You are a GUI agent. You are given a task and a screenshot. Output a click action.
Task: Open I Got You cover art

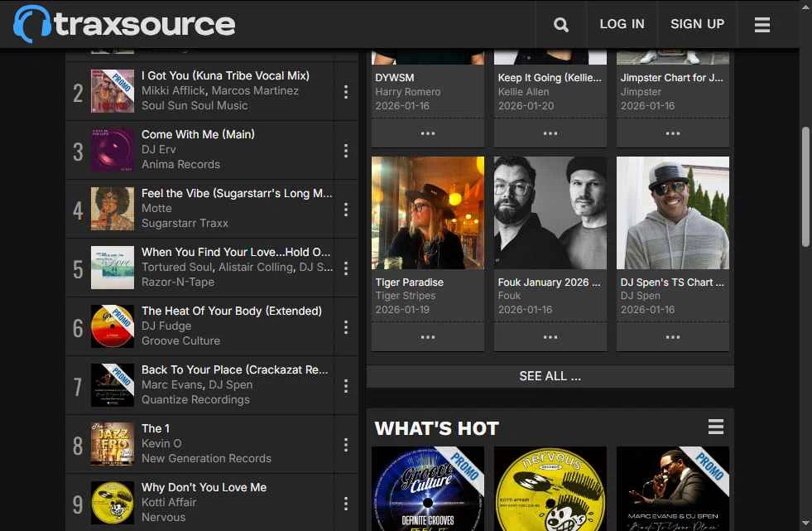point(113,91)
